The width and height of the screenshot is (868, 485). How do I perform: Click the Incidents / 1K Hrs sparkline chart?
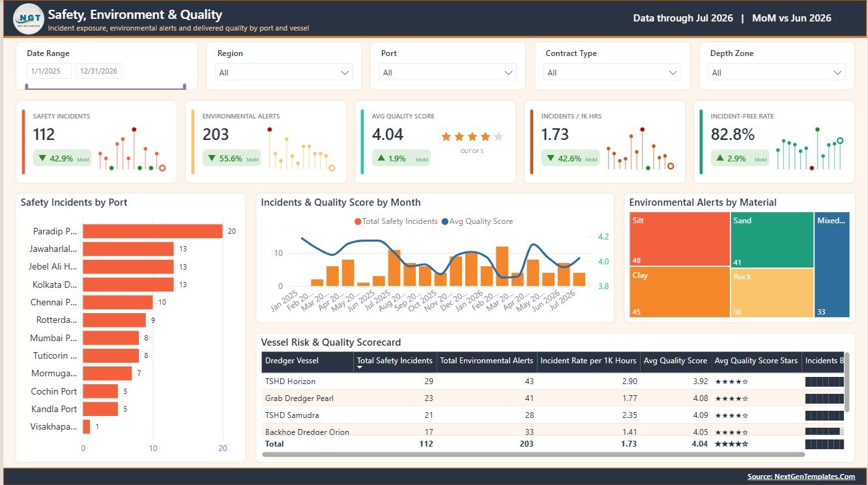click(x=641, y=150)
